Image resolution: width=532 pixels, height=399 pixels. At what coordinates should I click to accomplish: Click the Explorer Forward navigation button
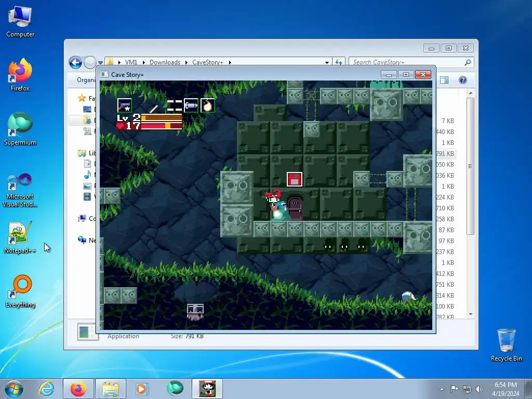pos(90,62)
